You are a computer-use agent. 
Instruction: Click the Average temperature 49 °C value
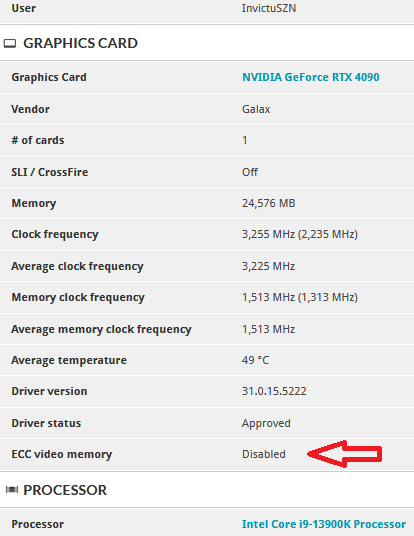click(x=255, y=360)
